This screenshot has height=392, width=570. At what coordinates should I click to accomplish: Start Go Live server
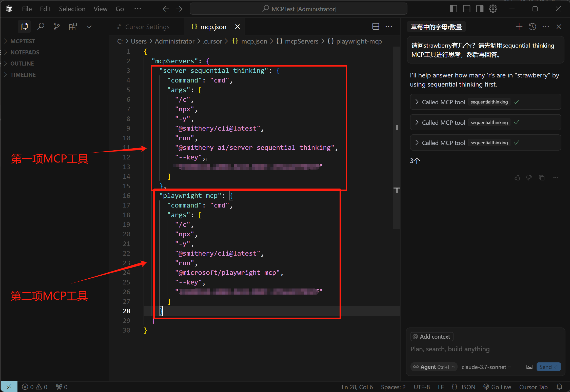coord(497,387)
